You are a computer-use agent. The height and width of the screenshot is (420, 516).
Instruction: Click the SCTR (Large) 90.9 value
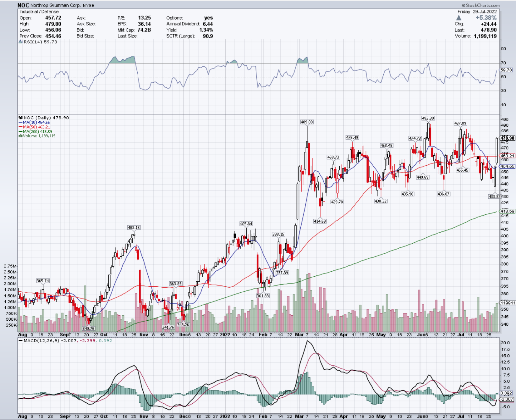[208, 36]
